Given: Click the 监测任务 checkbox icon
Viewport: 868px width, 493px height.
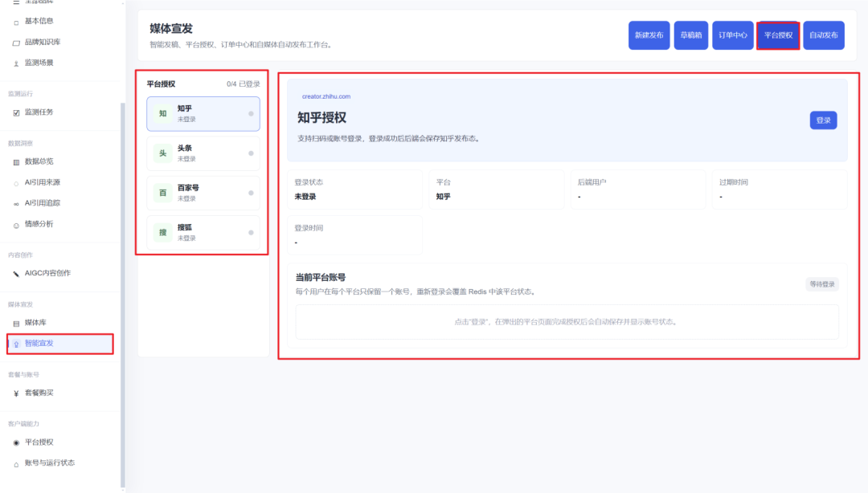Looking at the screenshot, I should 16,113.
